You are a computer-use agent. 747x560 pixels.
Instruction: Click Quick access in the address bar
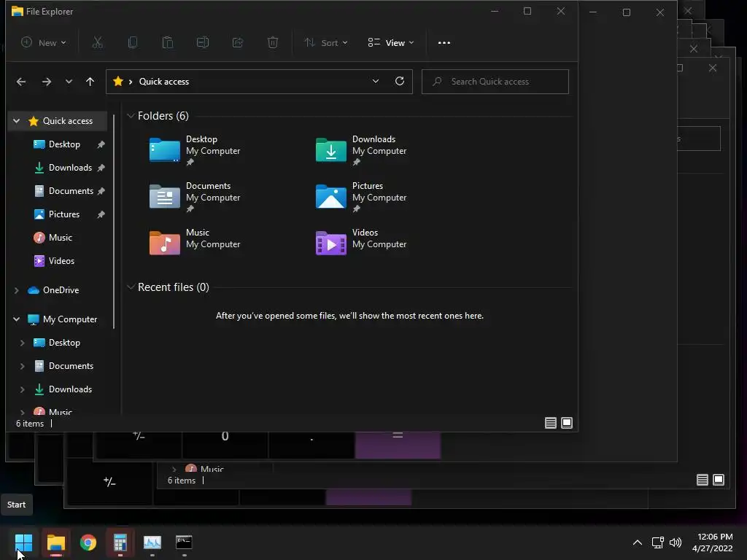[164, 82]
